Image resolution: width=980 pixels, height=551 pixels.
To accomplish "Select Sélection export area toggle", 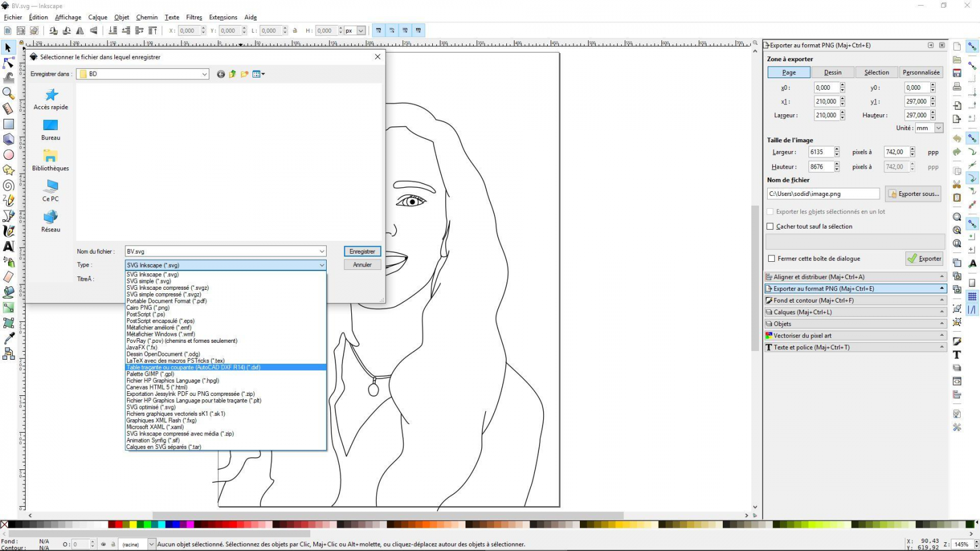I will click(x=877, y=72).
